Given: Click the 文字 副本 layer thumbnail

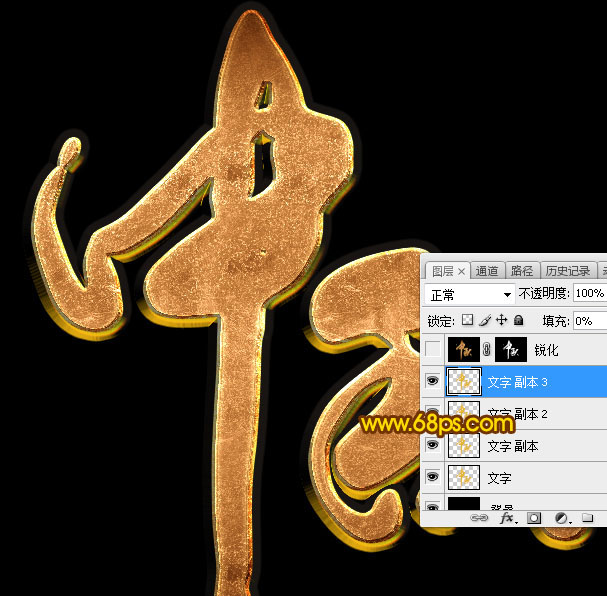Looking at the screenshot, I should (463, 445).
